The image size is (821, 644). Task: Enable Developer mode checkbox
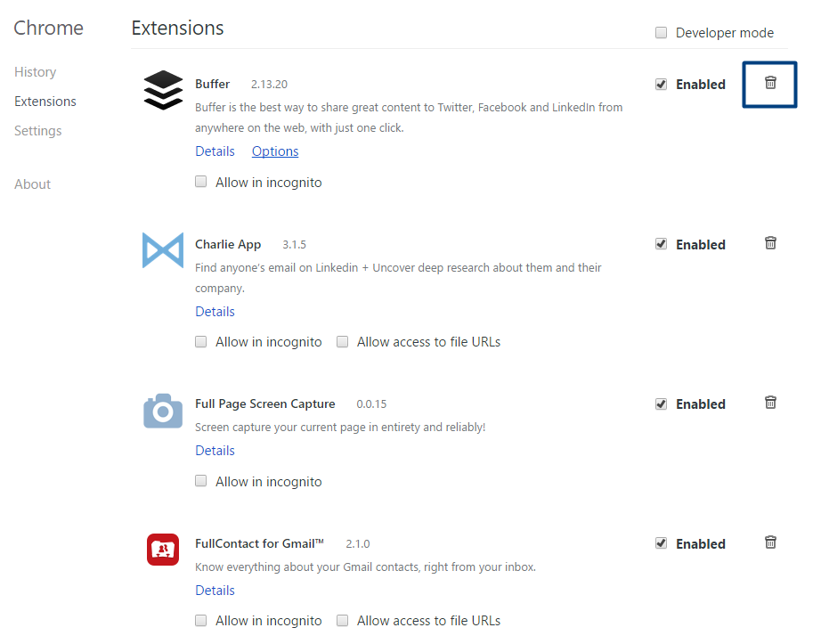(x=662, y=33)
